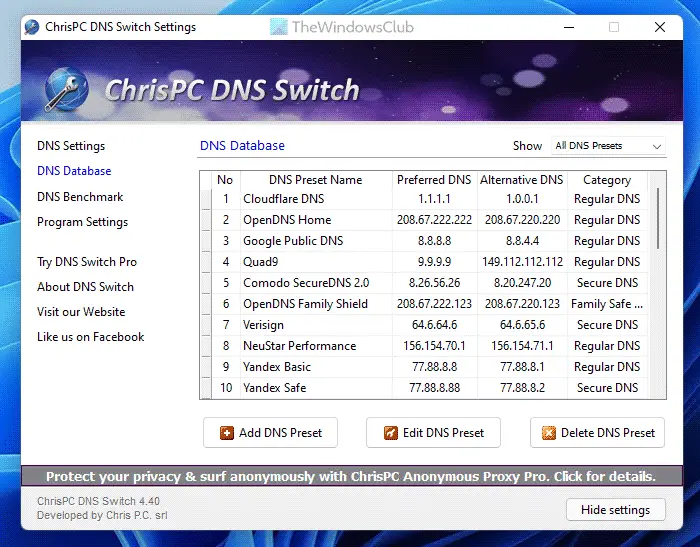Click the Add DNS Preset button
The height and width of the screenshot is (547, 700).
(x=271, y=433)
